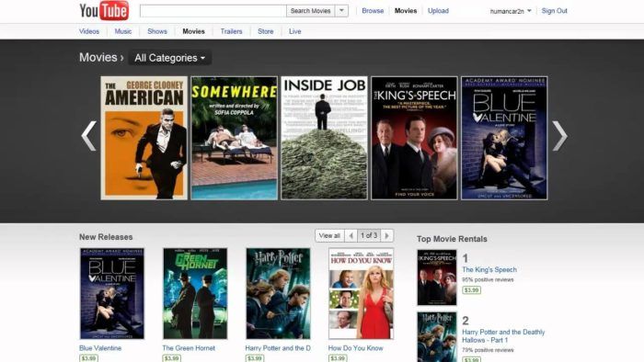Focus the movie search input field
The width and height of the screenshot is (644, 362).
pyautogui.click(x=213, y=11)
